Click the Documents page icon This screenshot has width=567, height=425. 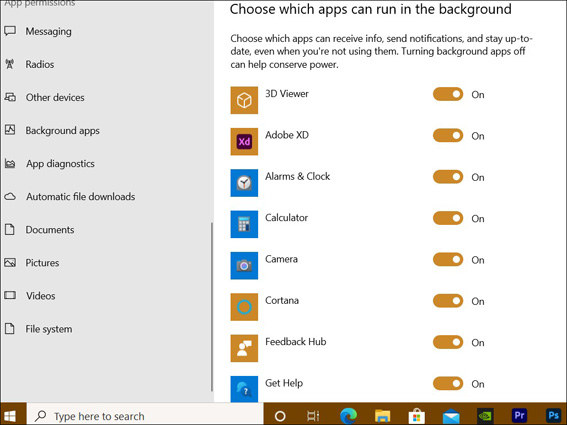click(10, 229)
